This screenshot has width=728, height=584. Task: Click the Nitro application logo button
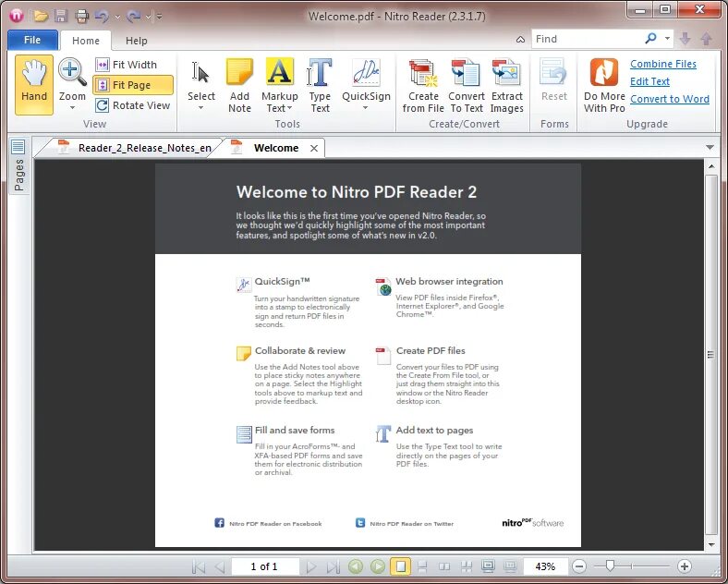click(17, 16)
